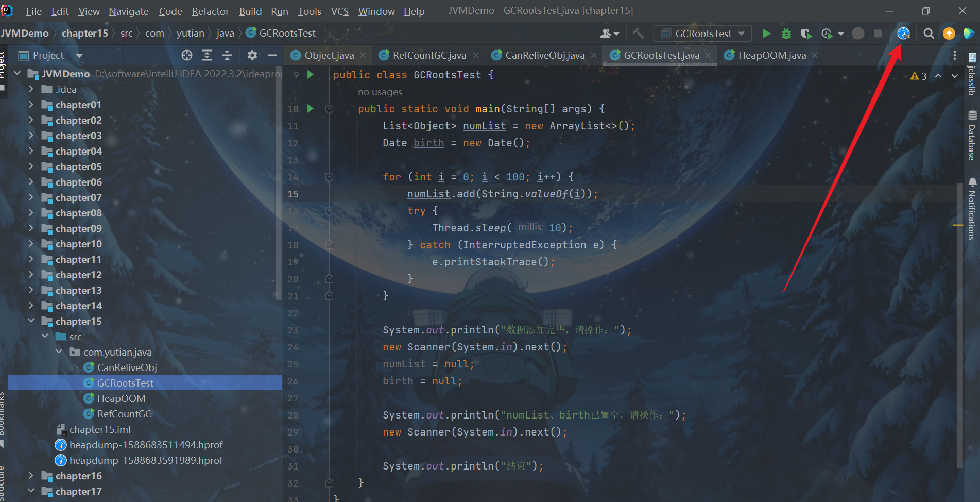Image resolution: width=980 pixels, height=502 pixels.
Task: Toggle the Database tool window
Action: tap(972, 136)
